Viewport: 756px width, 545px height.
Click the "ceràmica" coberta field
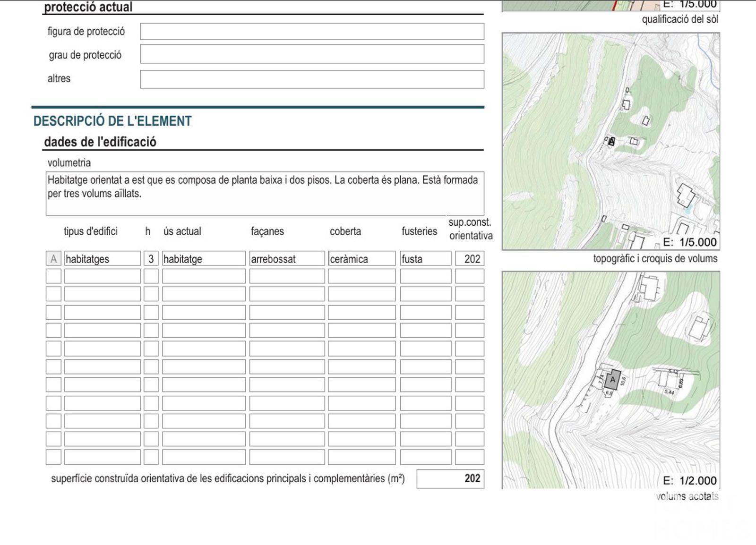pyautogui.click(x=361, y=259)
